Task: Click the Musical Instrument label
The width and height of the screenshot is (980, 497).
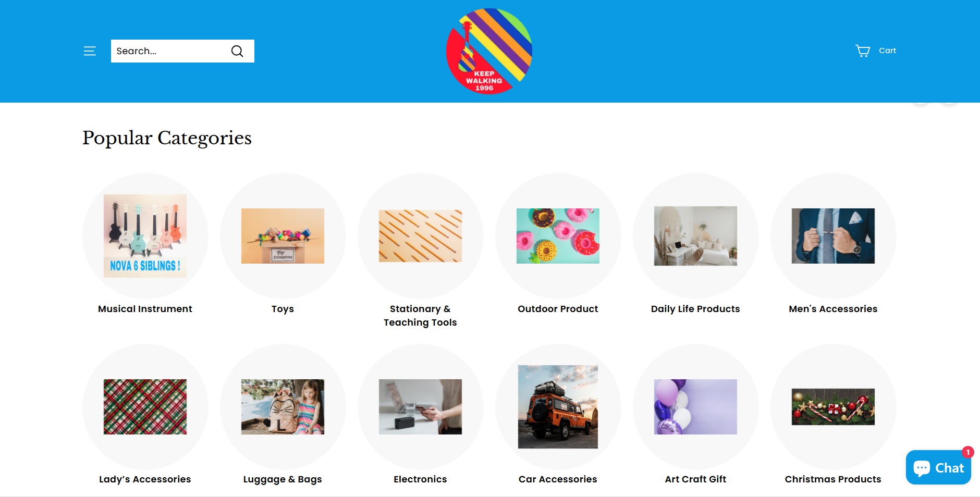Action: (x=145, y=309)
